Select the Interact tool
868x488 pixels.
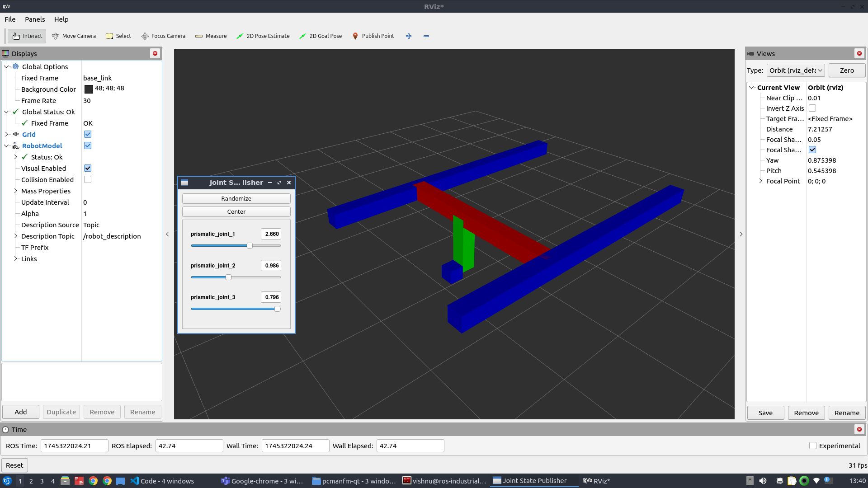click(x=27, y=36)
